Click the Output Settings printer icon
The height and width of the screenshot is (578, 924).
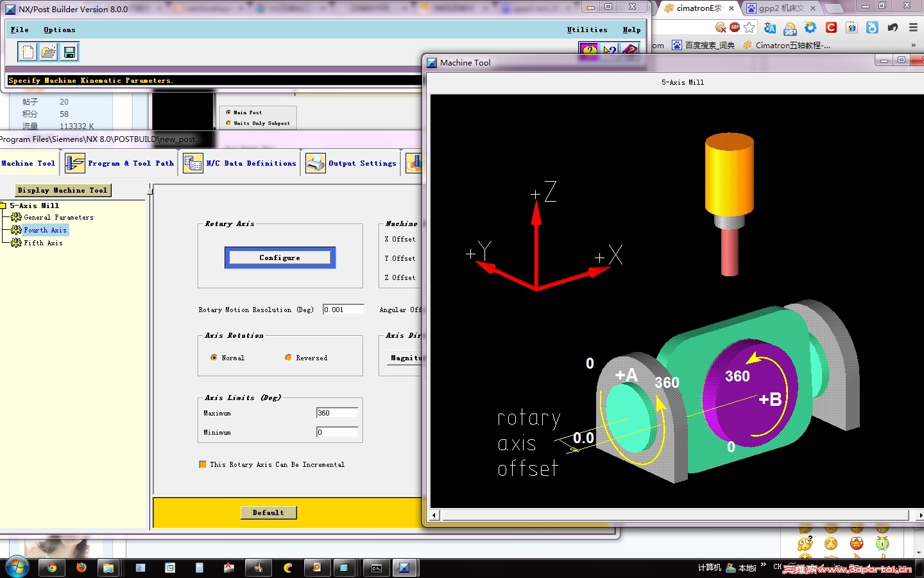[316, 163]
